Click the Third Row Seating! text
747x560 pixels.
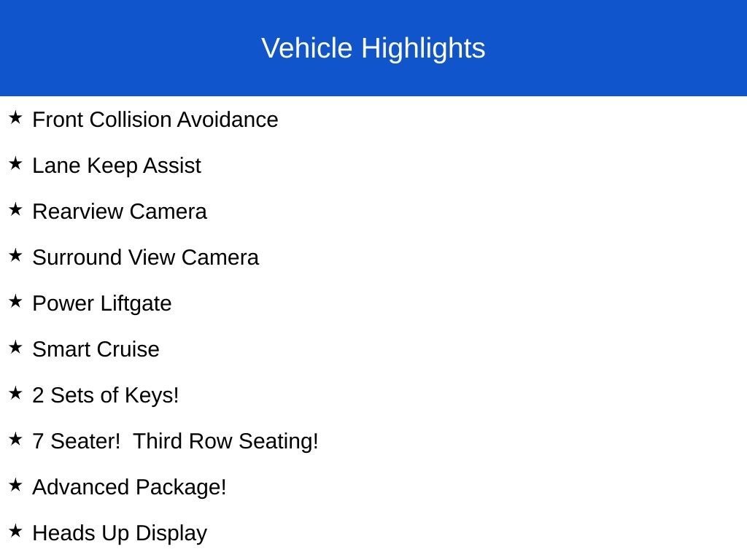click(225, 441)
